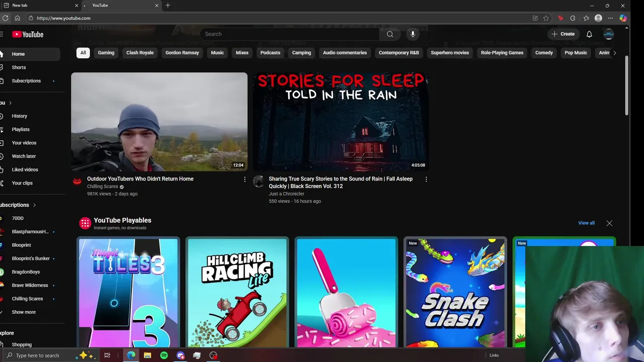Click the YouTube logo
The height and width of the screenshot is (362, 644).
pyautogui.click(x=28, y=34)
